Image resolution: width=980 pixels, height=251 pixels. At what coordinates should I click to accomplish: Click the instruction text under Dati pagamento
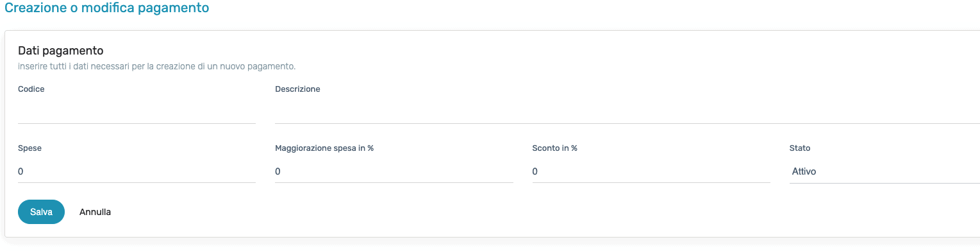pos(156,66)
